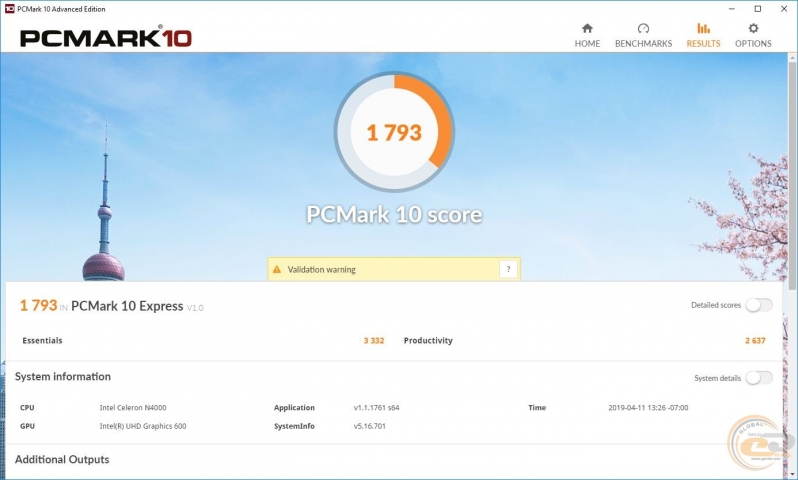Click the Additional Outputs heading

click(62, 459)
